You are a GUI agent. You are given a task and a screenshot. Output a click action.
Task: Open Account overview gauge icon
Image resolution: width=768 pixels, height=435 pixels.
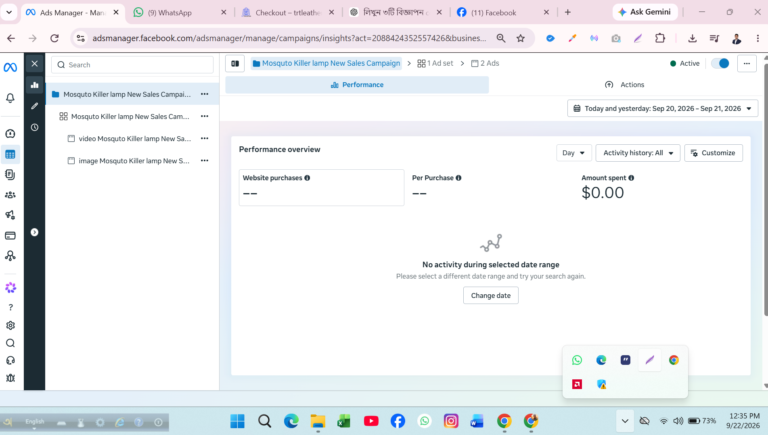(10, 134)
